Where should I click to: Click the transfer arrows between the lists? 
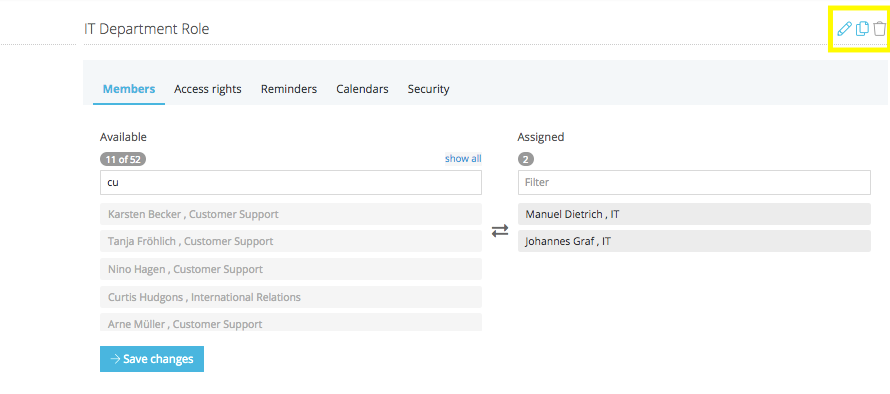pos(500,230)
